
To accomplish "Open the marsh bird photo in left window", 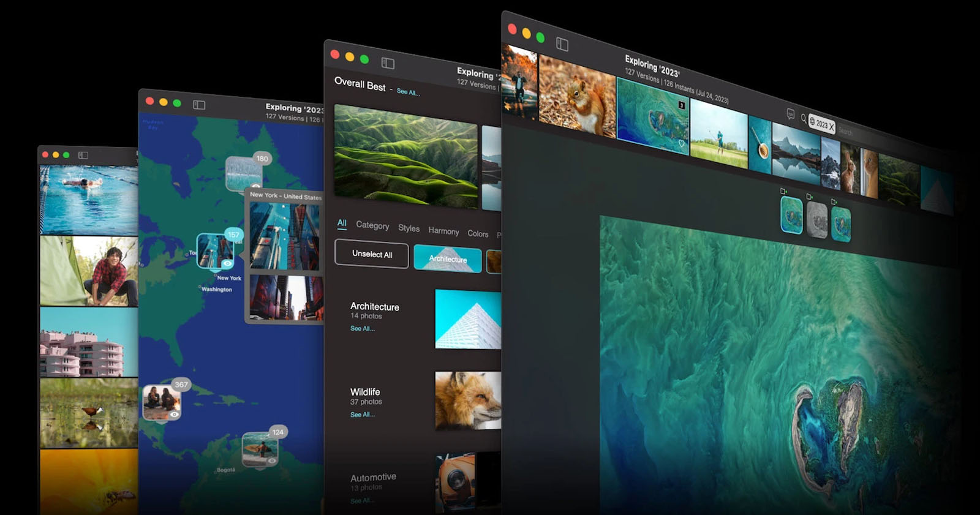I will tap(89, 413).
